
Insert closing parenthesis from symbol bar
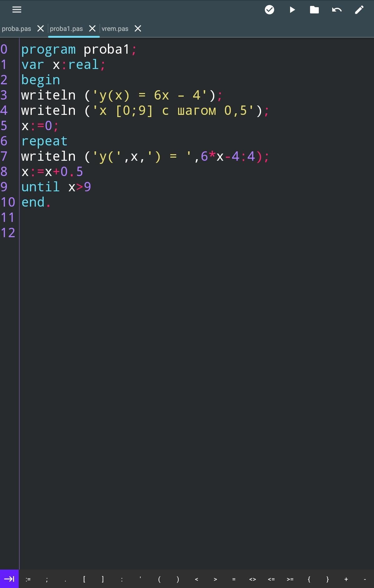(178, 579)
